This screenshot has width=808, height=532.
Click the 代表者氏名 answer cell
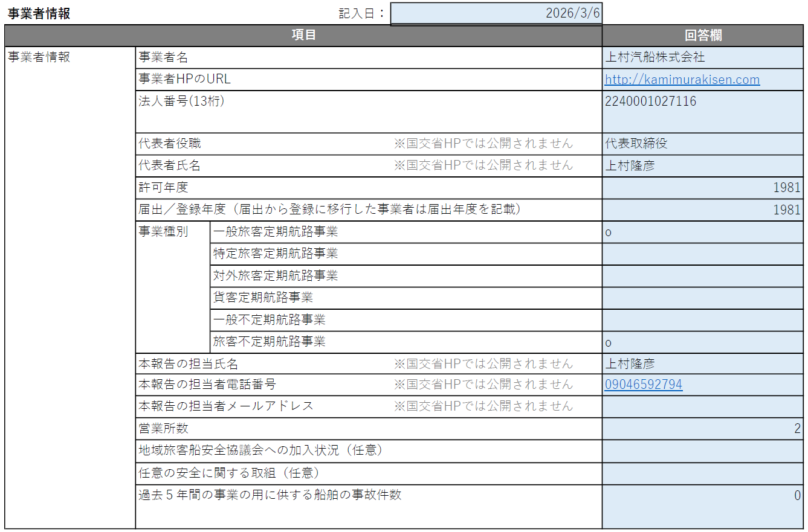[703, 165]
